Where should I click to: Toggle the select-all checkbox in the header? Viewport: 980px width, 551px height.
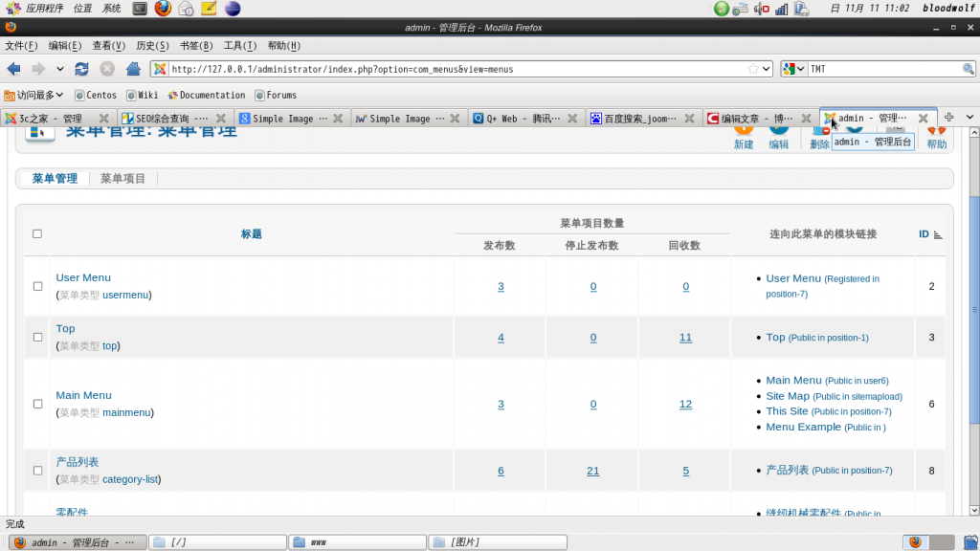[x=37, y=233]
